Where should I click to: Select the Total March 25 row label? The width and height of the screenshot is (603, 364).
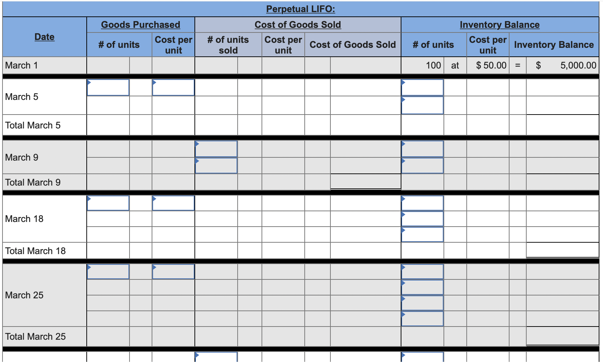point(35,336)
